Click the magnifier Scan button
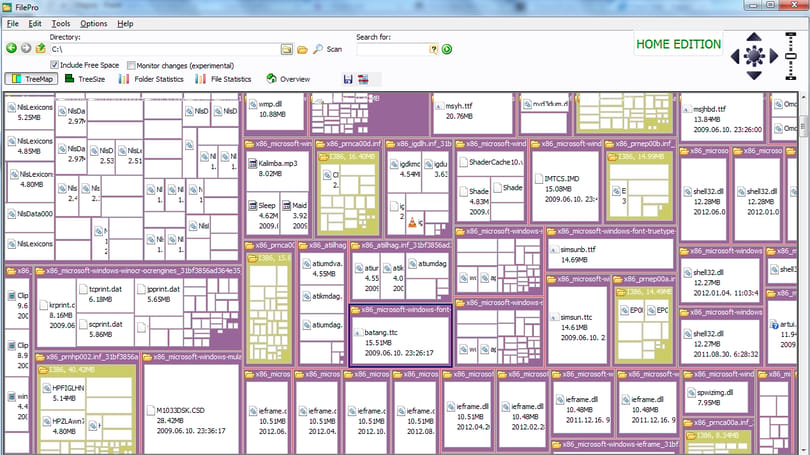The height and width of the screenshot is (455, 810). [x=328, y=49]
